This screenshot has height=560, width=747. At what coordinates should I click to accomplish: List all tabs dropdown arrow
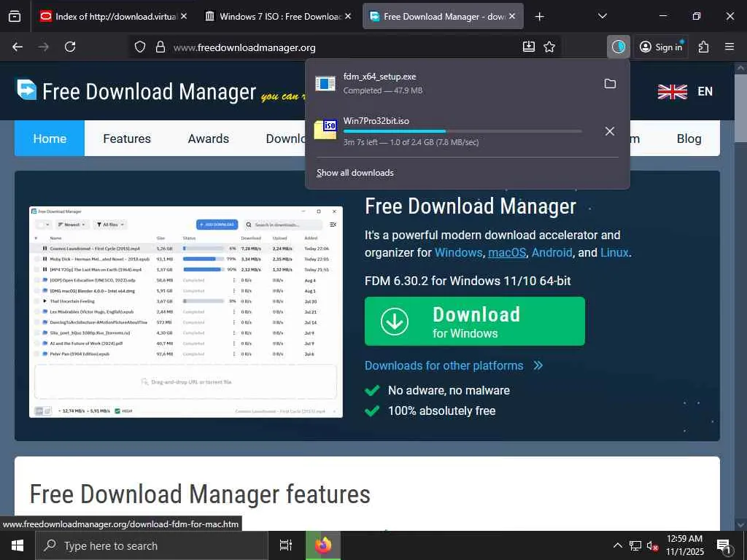602,16
